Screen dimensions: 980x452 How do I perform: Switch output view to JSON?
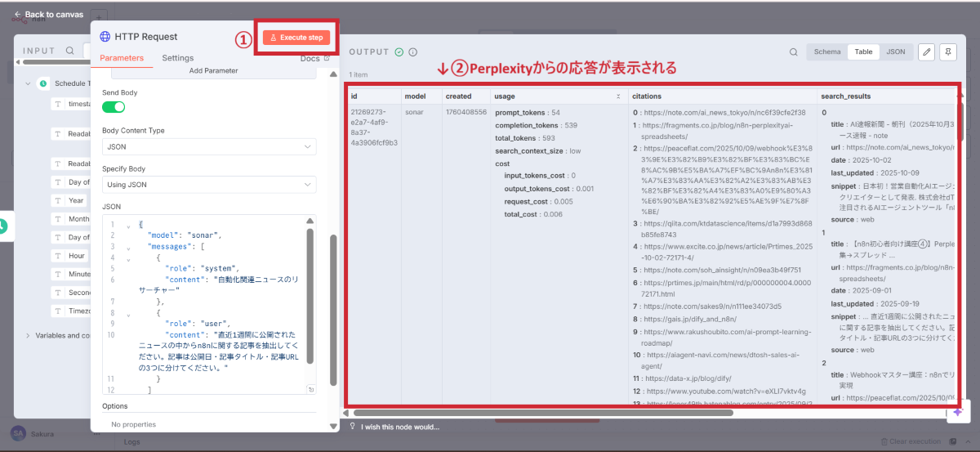(x=895, y=51)
